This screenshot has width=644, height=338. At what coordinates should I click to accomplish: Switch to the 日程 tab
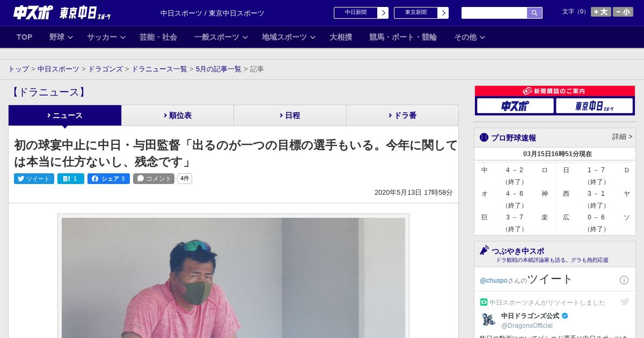pyautogui.click(x=290, y=115)
